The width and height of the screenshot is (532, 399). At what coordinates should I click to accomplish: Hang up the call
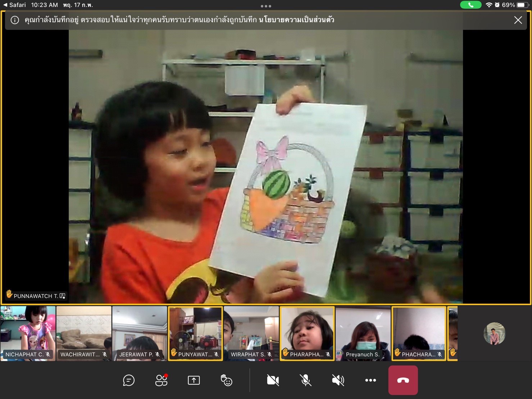pos(403,380)
